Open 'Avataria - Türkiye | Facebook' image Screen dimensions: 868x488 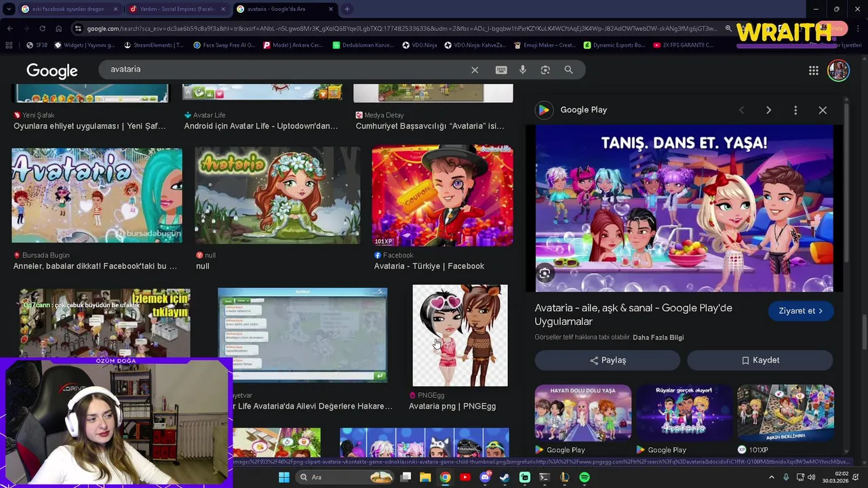(443, 195)
